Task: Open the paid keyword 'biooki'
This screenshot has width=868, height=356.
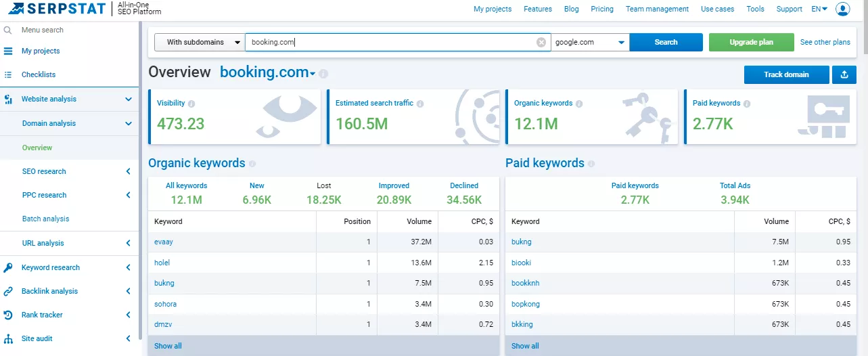Action: (x=521, y=263)
